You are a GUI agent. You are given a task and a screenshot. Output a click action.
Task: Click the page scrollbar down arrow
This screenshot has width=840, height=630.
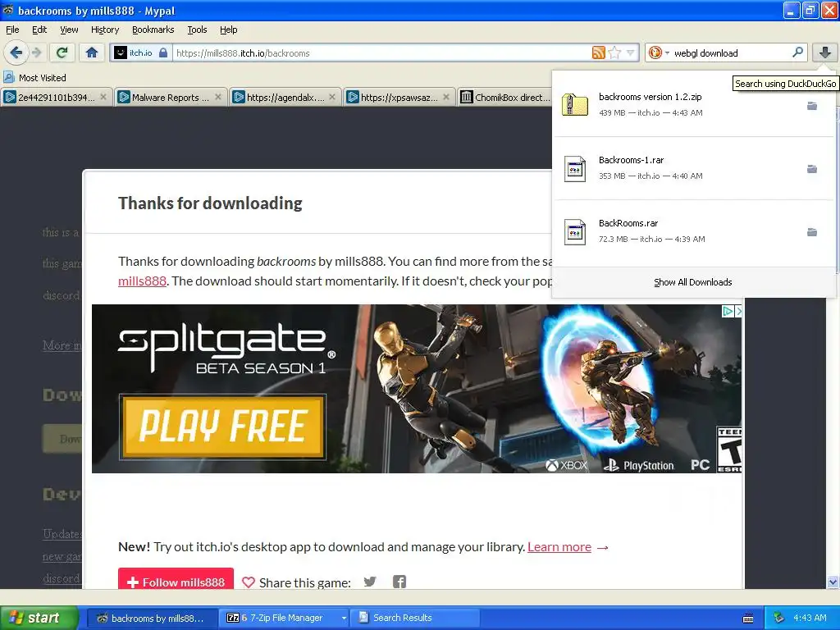click(833, 582)
